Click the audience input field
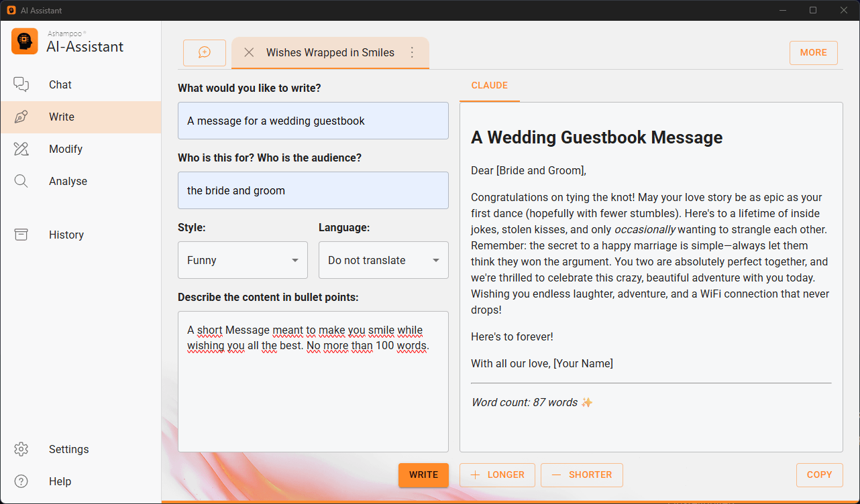Image resolution: width=860 pixels, height=504 pixels. tap(313, 190)
